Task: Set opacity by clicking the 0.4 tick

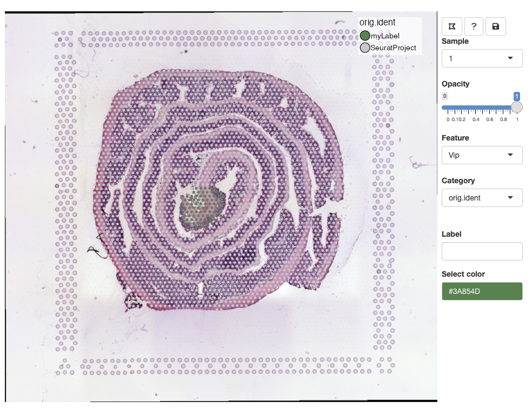Action: click(476, 119)
